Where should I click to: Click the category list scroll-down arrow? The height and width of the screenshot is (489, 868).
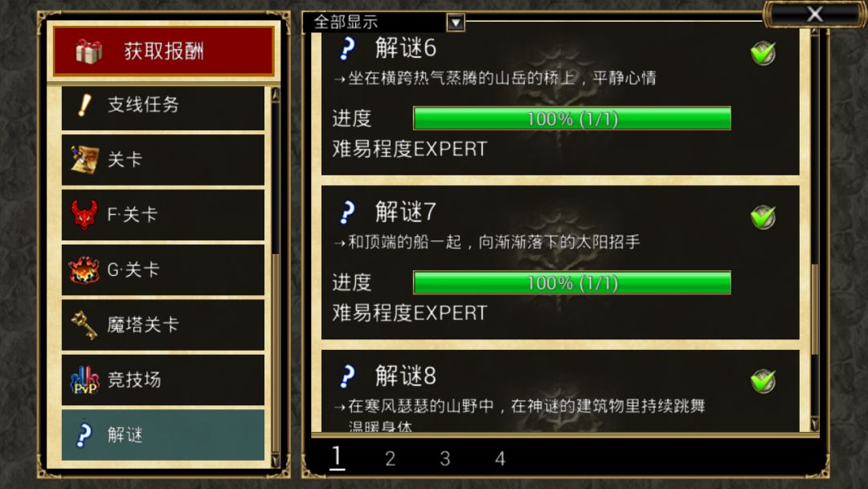coord(276,461)
